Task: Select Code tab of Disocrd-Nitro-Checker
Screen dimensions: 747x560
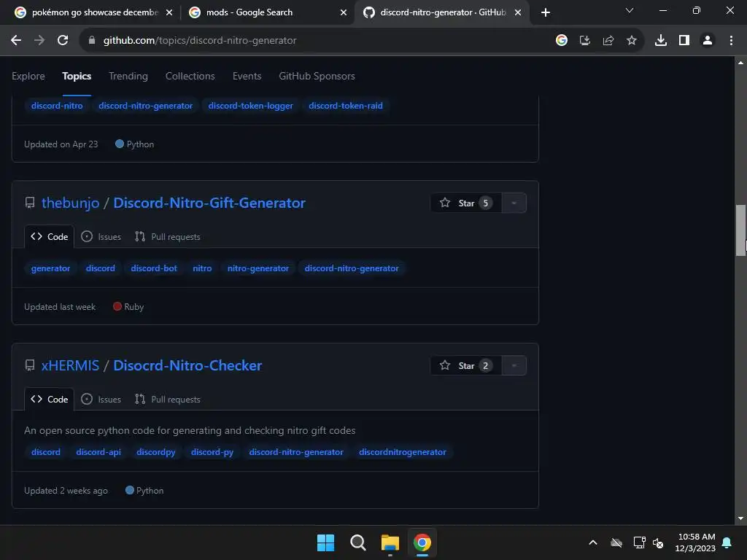Action: [x=49, y=399]
